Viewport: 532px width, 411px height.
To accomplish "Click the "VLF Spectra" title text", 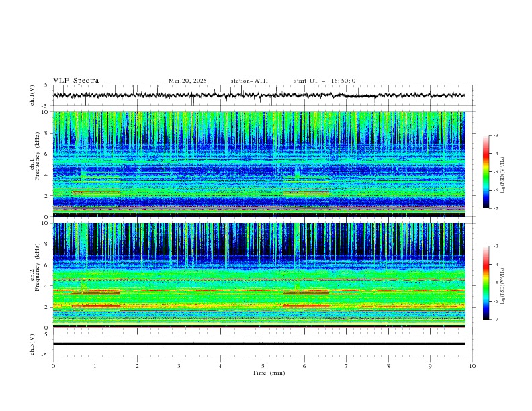I will [76, 81].
